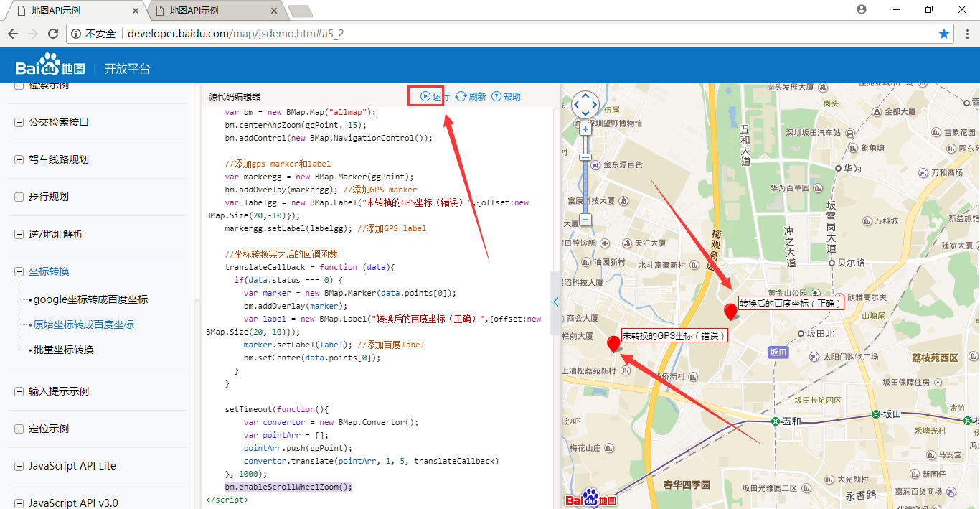Go back using the browser back arrow

click(x=12, y=33)
